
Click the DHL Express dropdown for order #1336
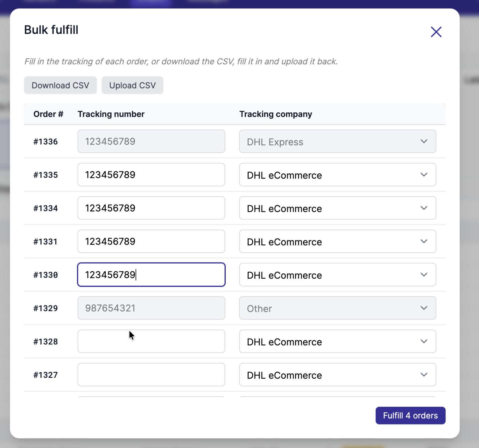pos(338,141)
